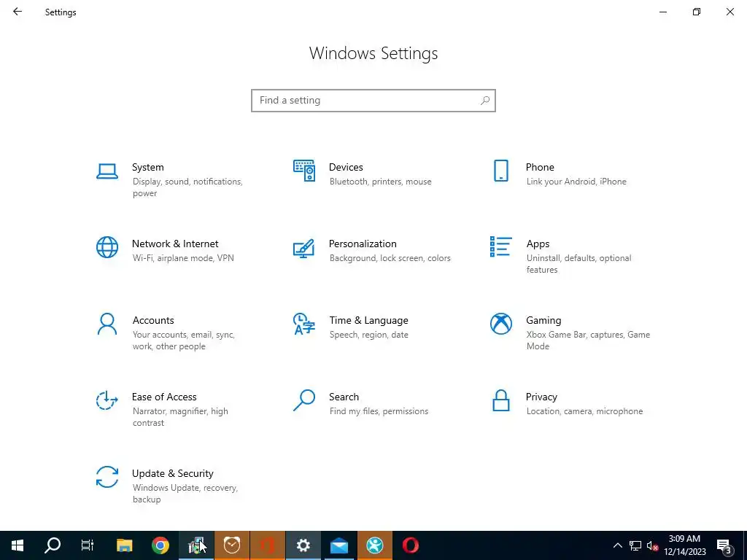Open the Update & Security arrows icon

click(x=107, y=477)
